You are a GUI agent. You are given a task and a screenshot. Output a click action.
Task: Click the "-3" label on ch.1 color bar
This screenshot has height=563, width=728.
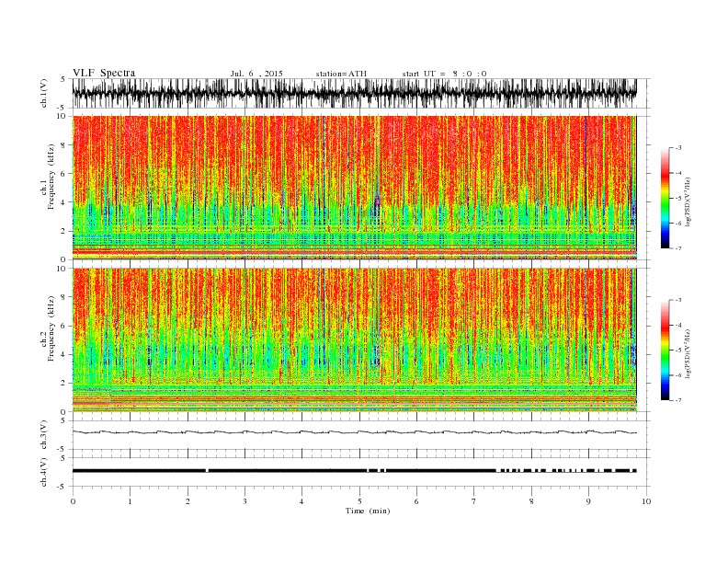point(678,148)
